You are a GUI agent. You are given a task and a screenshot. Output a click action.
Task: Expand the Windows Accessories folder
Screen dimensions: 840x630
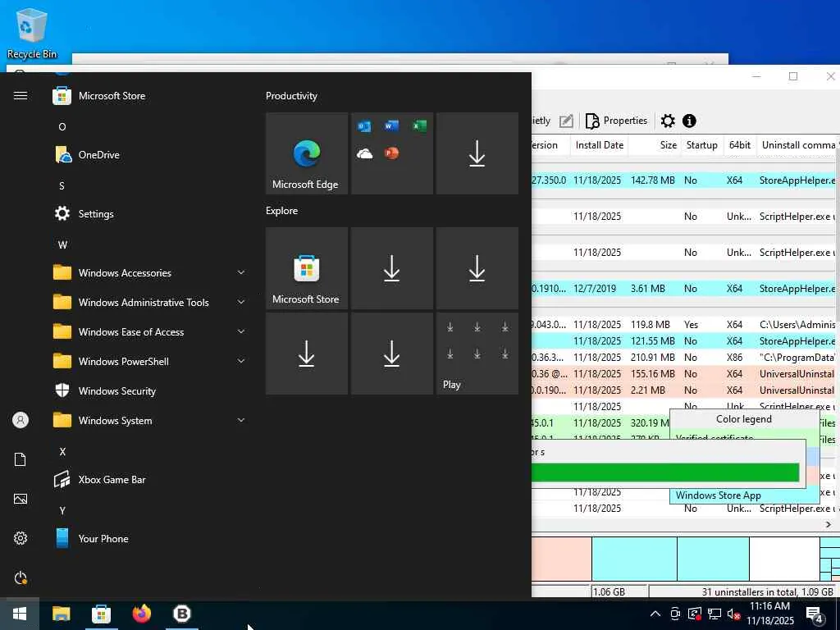tap(149, 272)
